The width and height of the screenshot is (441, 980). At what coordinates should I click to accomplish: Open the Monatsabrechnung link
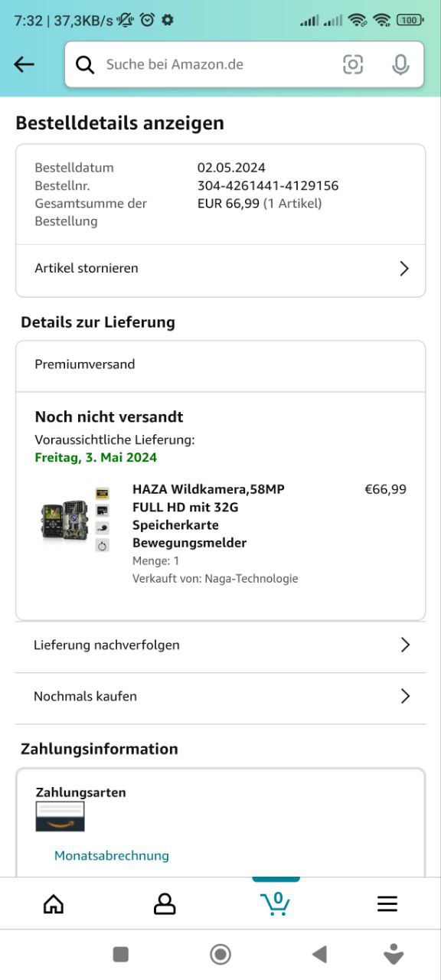coord(112,855)
